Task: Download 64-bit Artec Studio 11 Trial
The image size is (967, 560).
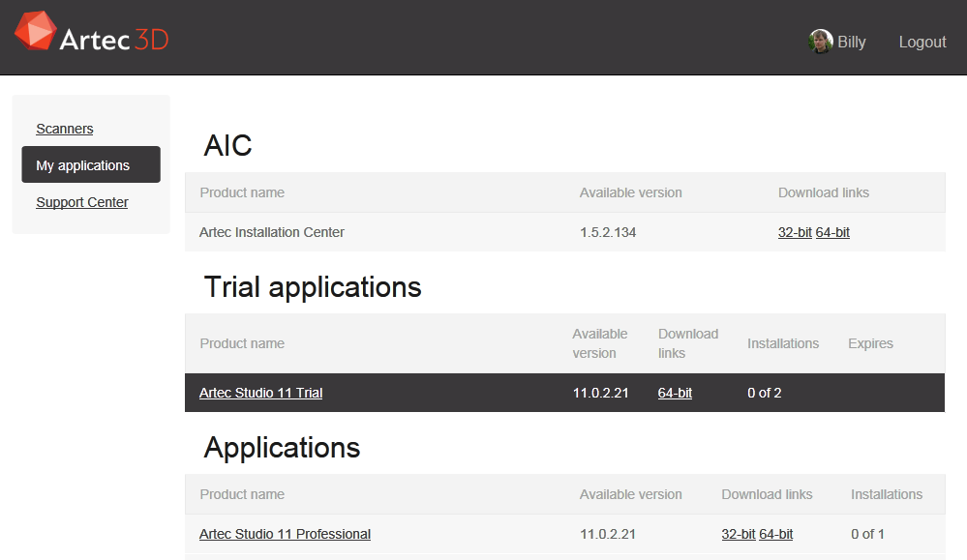Action: coord(675,393)
